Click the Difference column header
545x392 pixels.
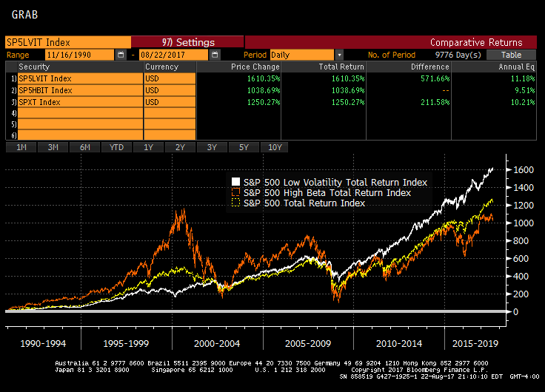[430, 67]
